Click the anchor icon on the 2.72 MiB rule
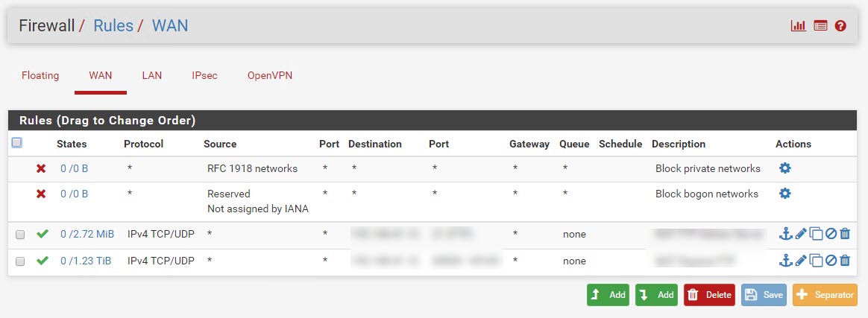 click(x=785, y=234)
